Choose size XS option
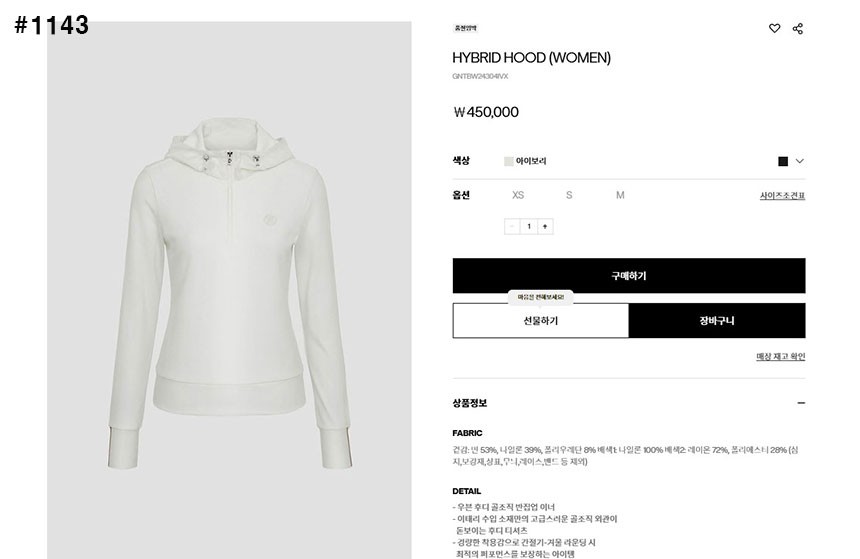This screenshot has width=860, height=559. coord(518,195)
